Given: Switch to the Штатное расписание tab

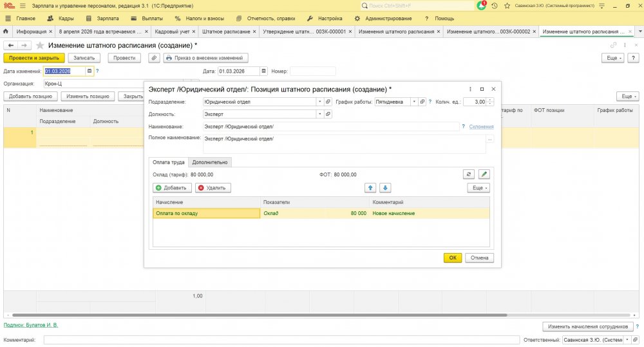Looking at the screenshot, I should coord(226,32).
